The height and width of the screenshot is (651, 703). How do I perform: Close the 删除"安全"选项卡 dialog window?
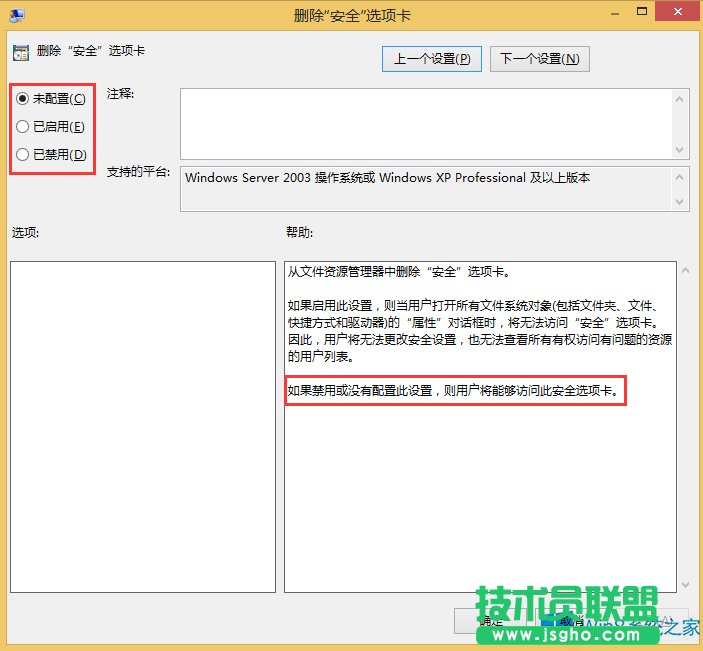point(678,11)
